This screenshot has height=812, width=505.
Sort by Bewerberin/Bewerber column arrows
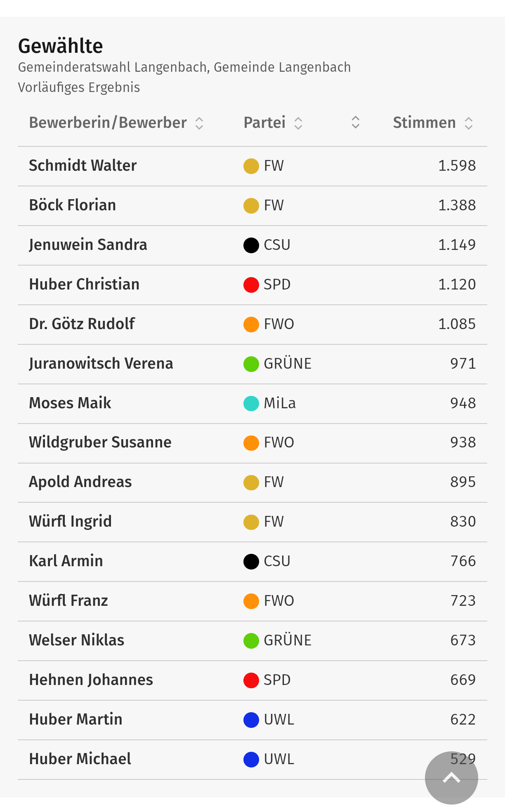pyautogui.click(x=199, y=123)
